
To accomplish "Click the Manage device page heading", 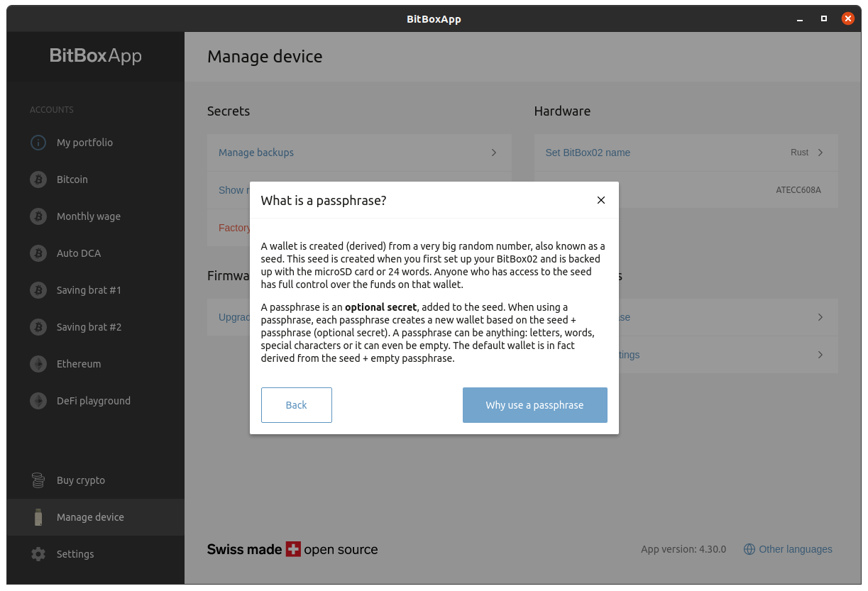I will click(265, 57).
